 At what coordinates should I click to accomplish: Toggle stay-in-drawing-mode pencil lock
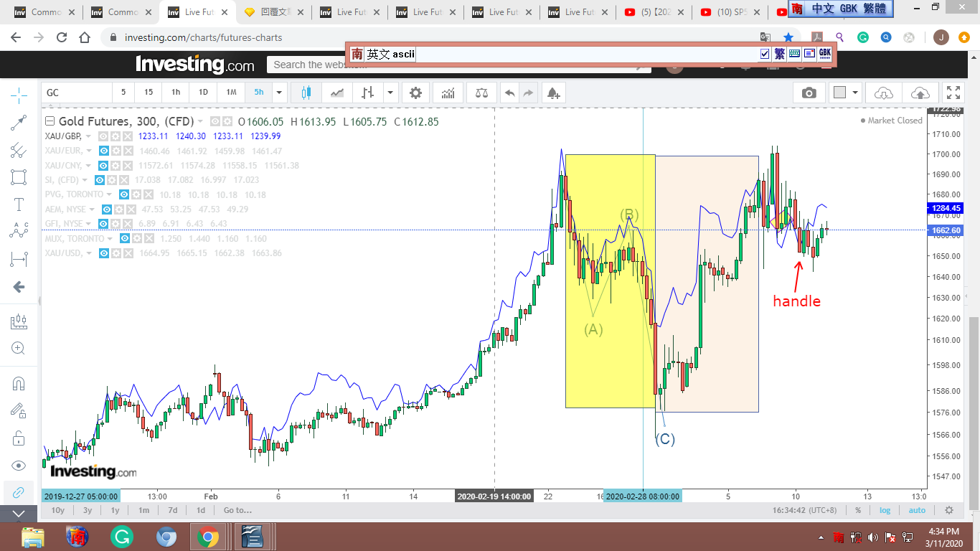click(x=19, y=410)
